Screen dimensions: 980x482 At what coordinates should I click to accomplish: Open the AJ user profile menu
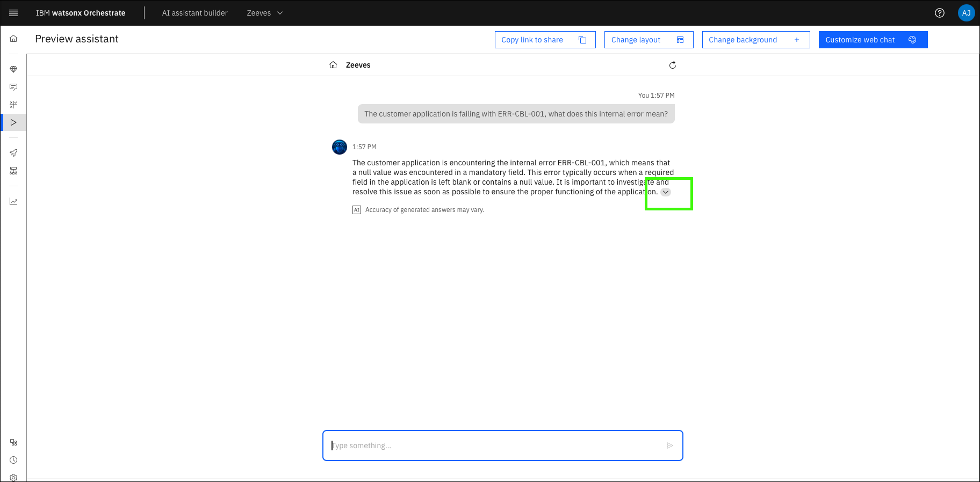[x=966, y=13]
